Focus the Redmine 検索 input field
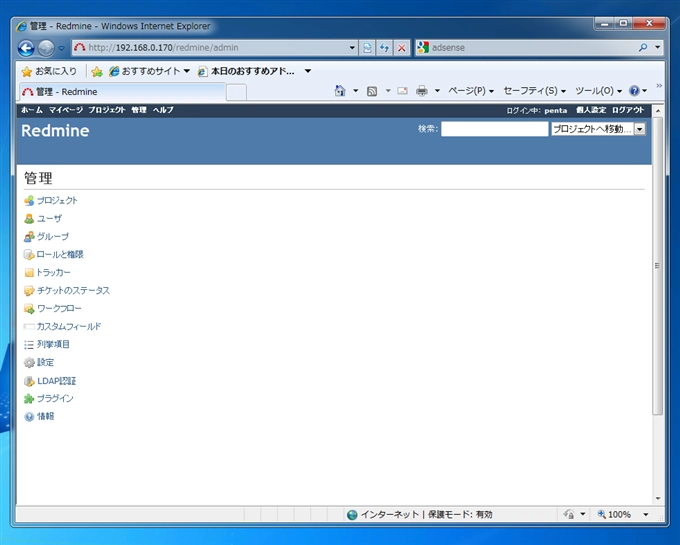The width and height of the screenshot is (680, 545). [494, 129]
